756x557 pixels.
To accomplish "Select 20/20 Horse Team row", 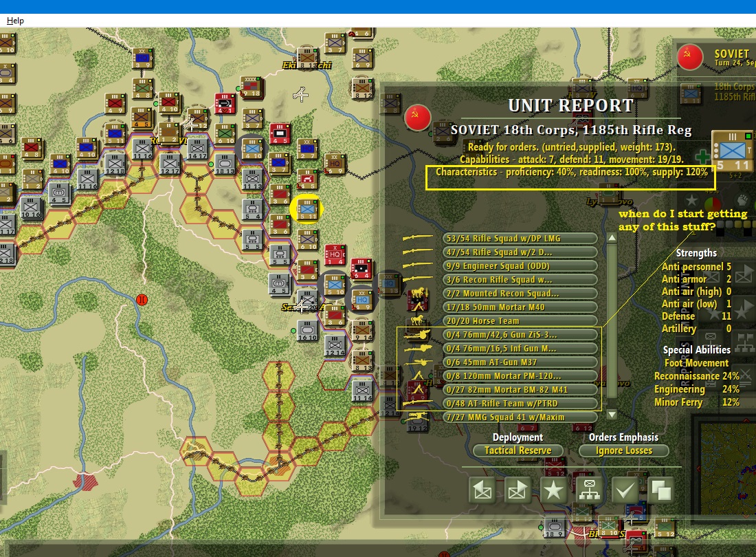I will click(520, 320).
